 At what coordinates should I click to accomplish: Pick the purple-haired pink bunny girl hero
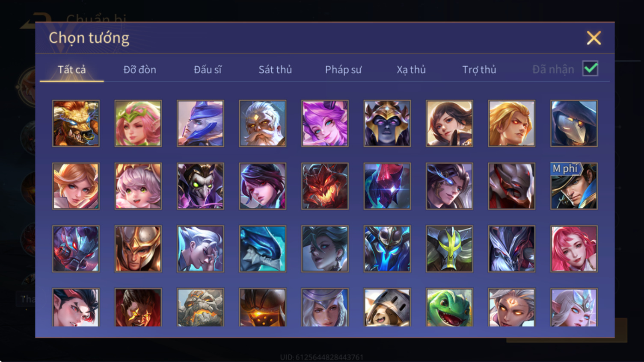point(325,124)
